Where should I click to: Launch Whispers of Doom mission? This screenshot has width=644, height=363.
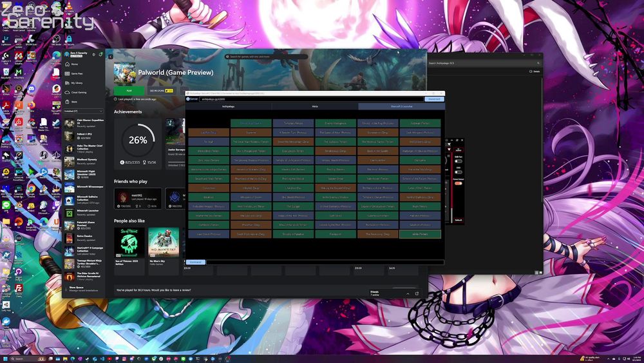(251, 197)
